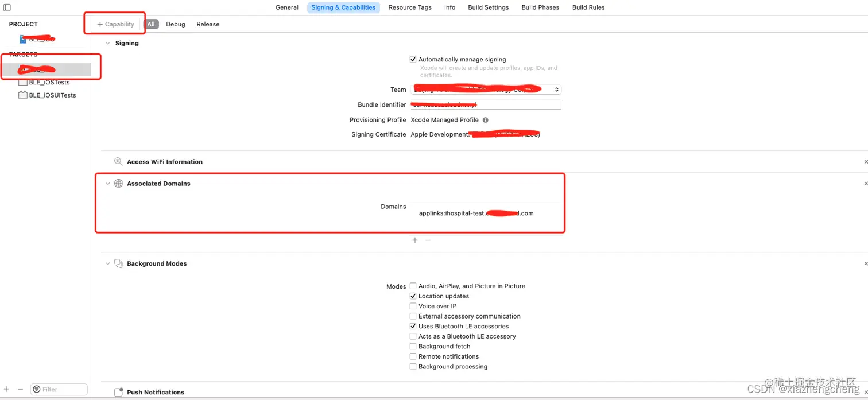Enable Background processing mode

(x=413, y=367)
